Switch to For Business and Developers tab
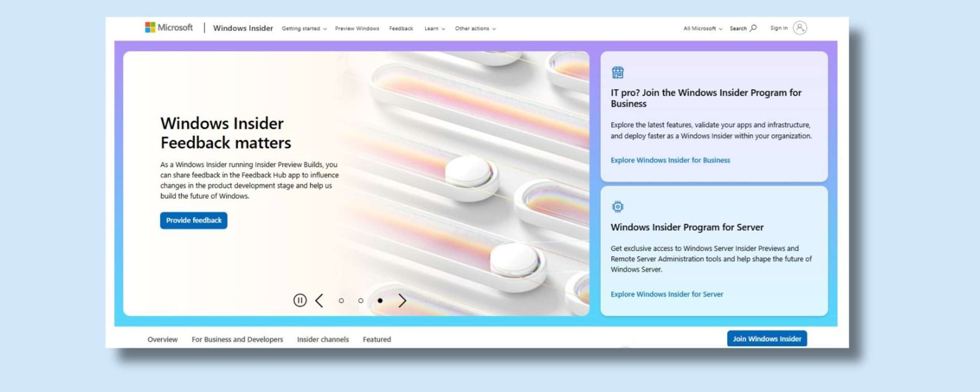The image size is (980, 392). pyautogui.click(x=237, y=339)
